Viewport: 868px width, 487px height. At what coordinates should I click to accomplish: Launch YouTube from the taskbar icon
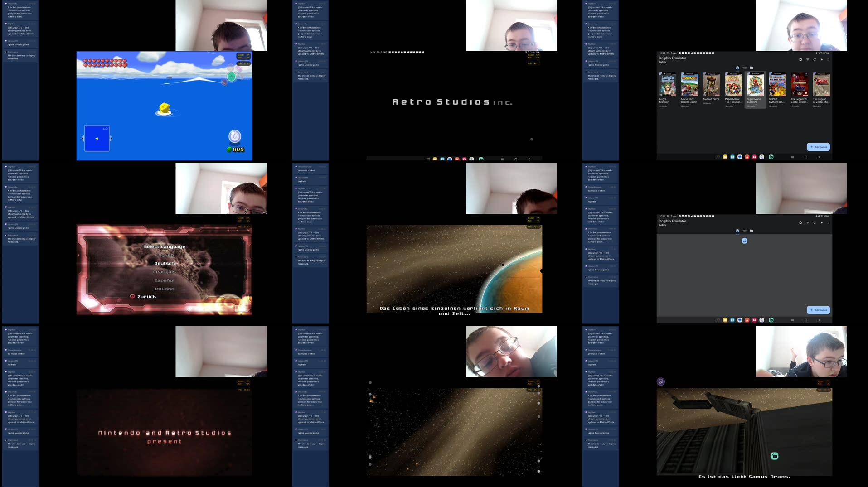(x=754, y=157)
